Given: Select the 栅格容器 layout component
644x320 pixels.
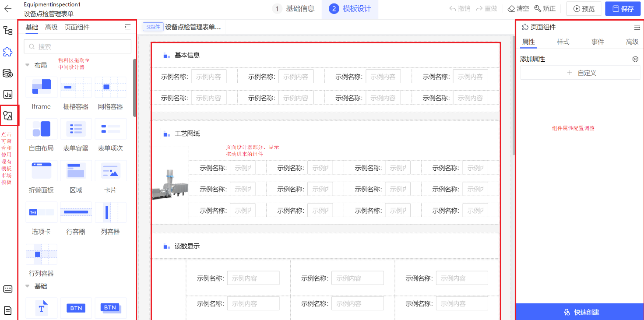Looking at the screenshot, I should coord(76,94).
